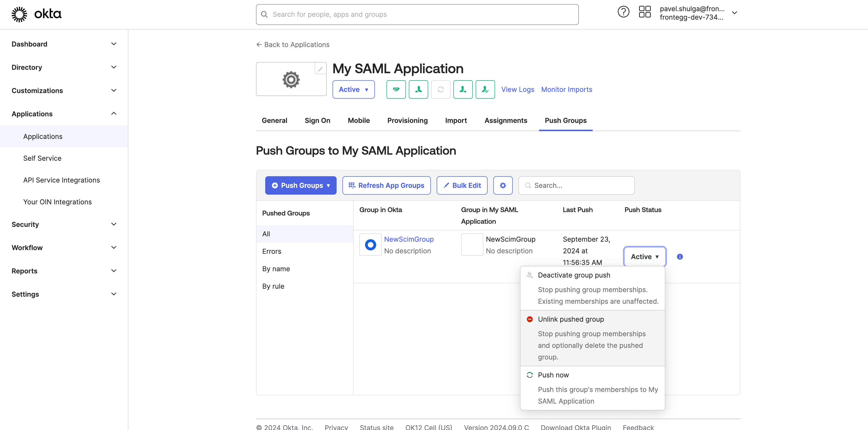
Task: Go Back to Applications link
Action: click(293, 45)
